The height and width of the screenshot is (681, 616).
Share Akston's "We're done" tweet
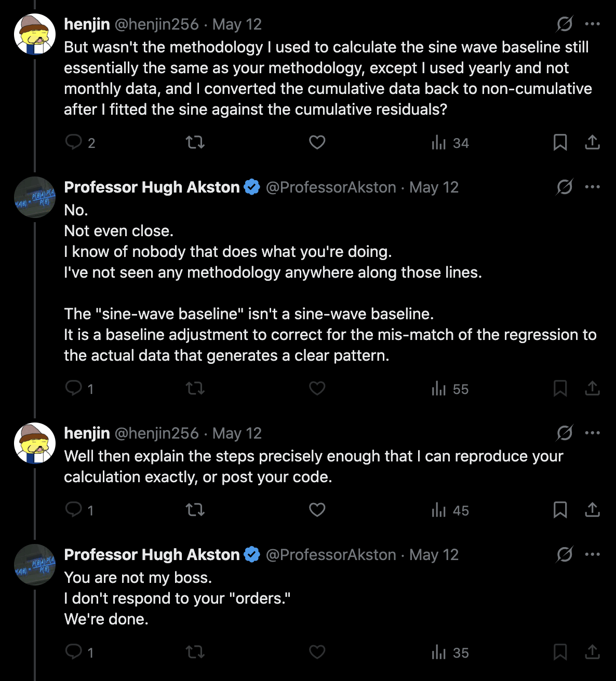point(592,652)
